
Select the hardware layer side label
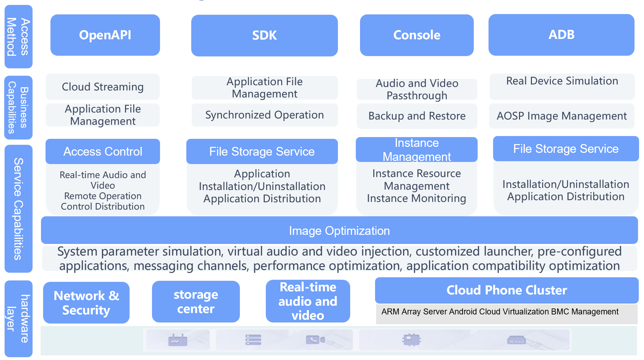18,319
